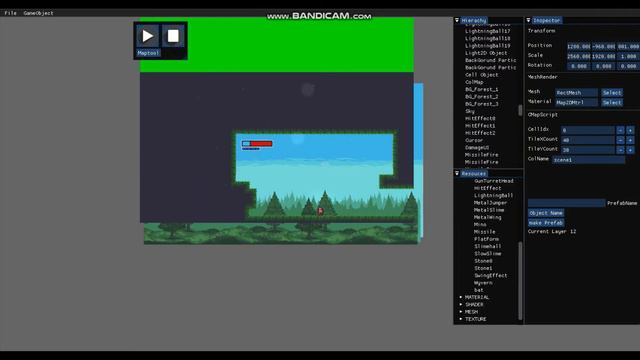This screenshot has width=640, height=360.
Task: Click the Scale X value field
Action: click(578, 56)
